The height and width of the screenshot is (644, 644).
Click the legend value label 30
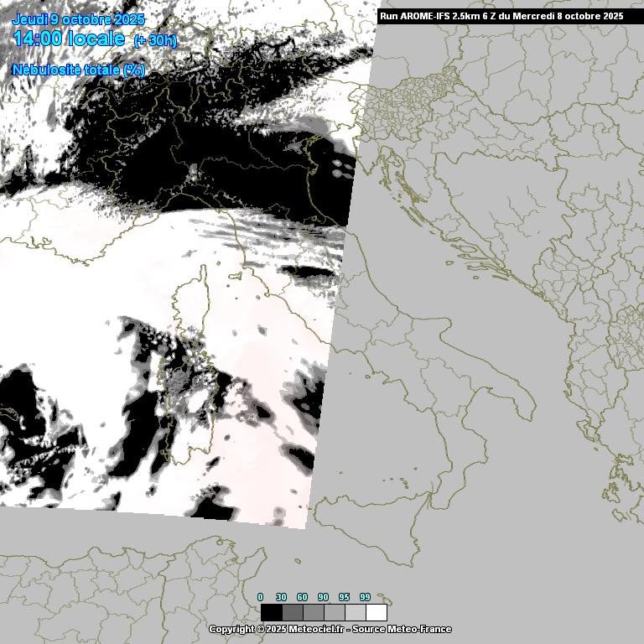(x=281, y=597)
